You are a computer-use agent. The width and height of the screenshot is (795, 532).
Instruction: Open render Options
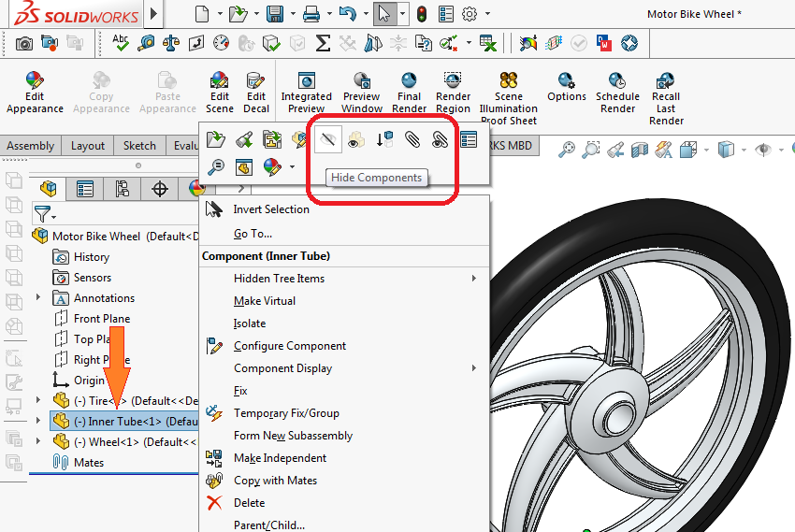pos(567,86)
